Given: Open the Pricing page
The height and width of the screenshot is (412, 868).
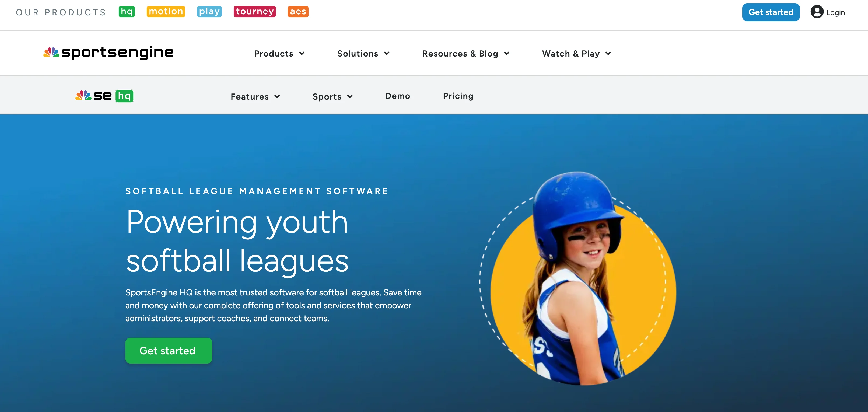Looking at the screenshot, I should click(458, 96).
